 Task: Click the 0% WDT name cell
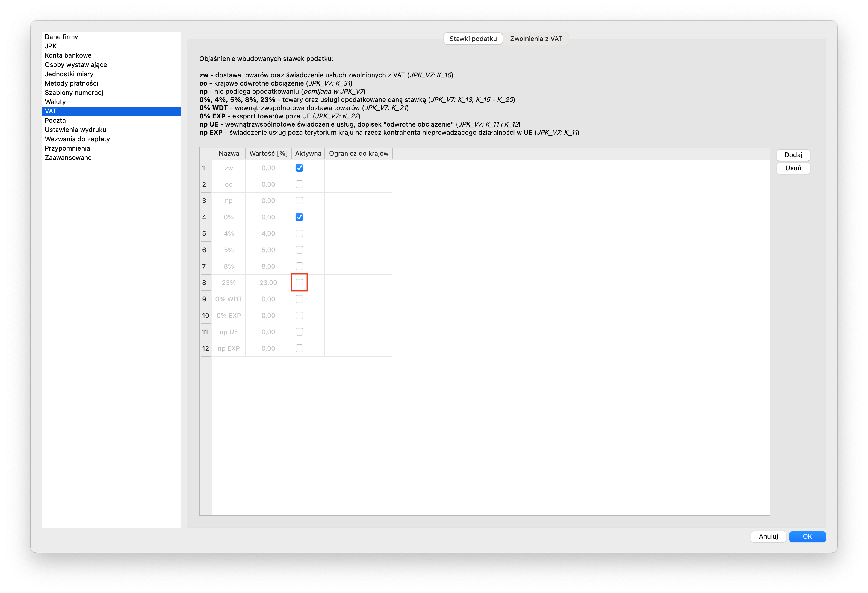[229, 299]
